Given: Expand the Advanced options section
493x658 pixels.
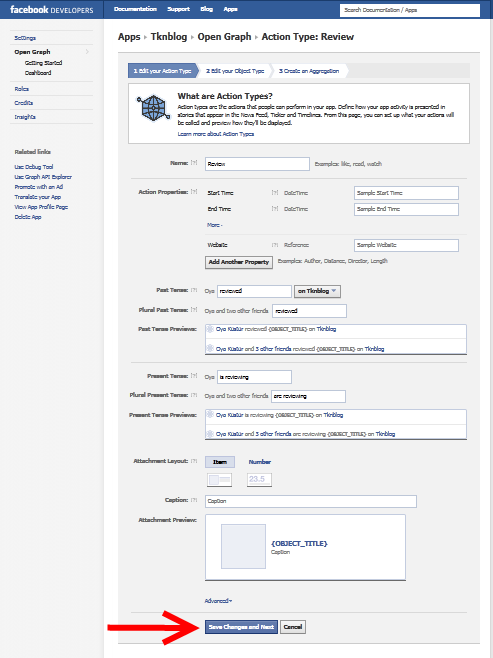Looking at the screenshot, I should click(218, 601).
